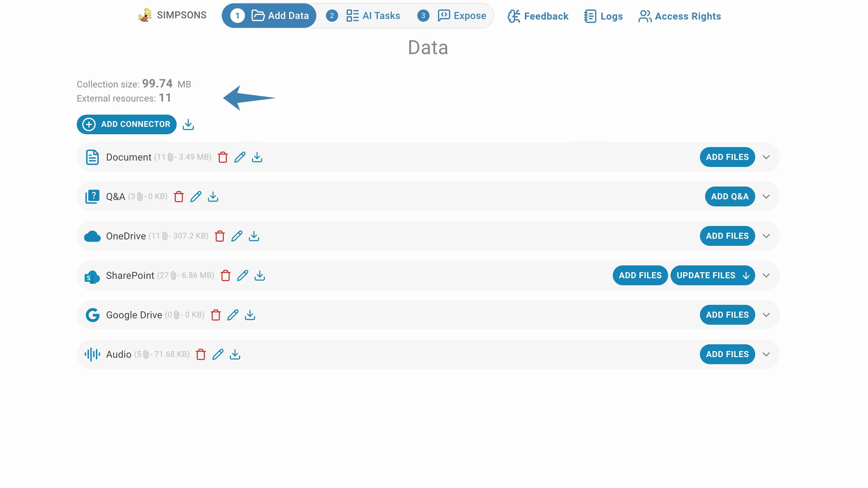This screenshot has height=488, width=868.
Task: Go to the Expose step
Action: [451, 16]
